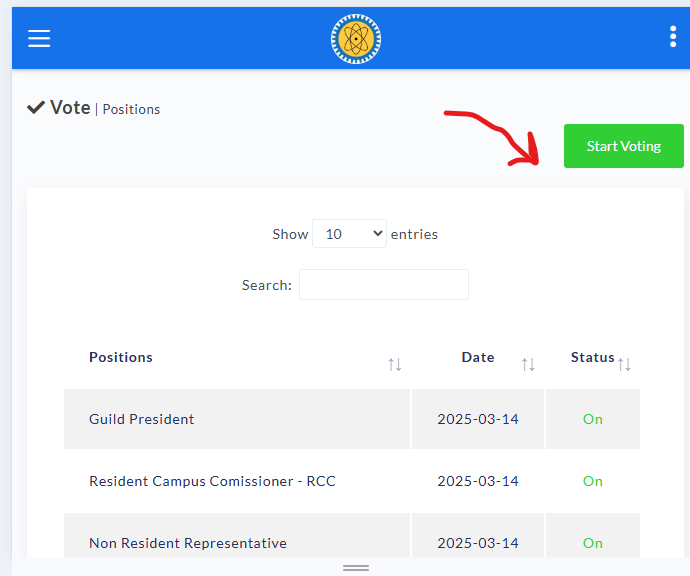Image resolution: width=690 pixels, height=576 pixels.
Task: Click into the Search text field
Action: 383,285
